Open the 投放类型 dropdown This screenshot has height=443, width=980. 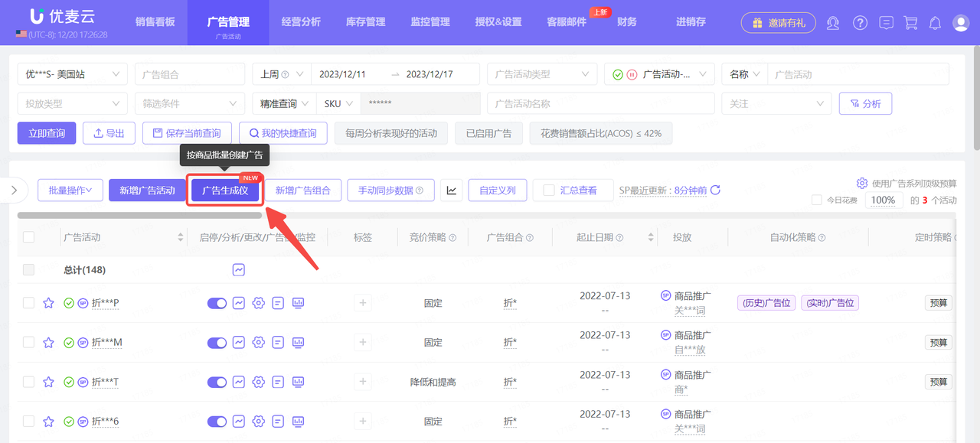coord(72,103)
